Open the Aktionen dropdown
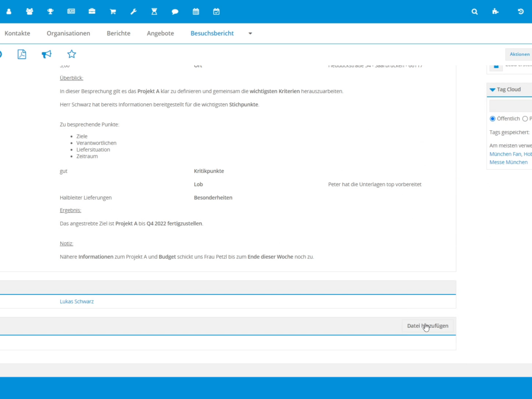Viewport: 532px width, 399px height. (x=519, y=54)
